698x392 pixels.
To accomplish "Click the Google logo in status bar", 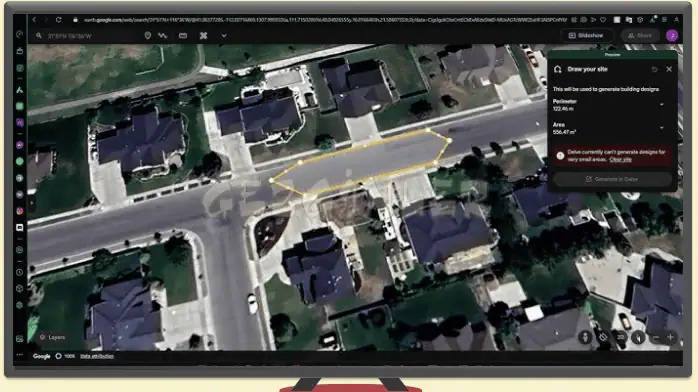I will click(x=41, y=356).
